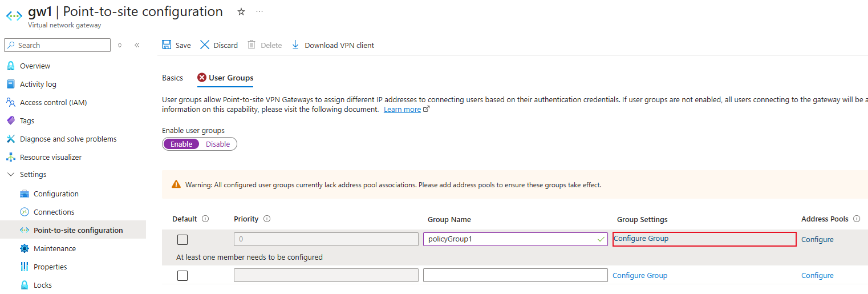Switch user groups toggle to Disable
The height and width of the screenshot is (294, 868).
click(x=218, y=144)
